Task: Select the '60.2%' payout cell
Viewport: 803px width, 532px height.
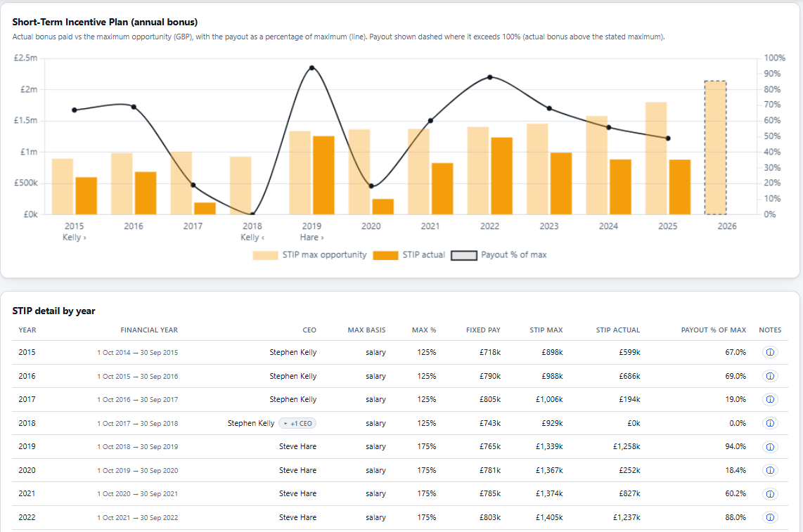Action: (735, 493)
